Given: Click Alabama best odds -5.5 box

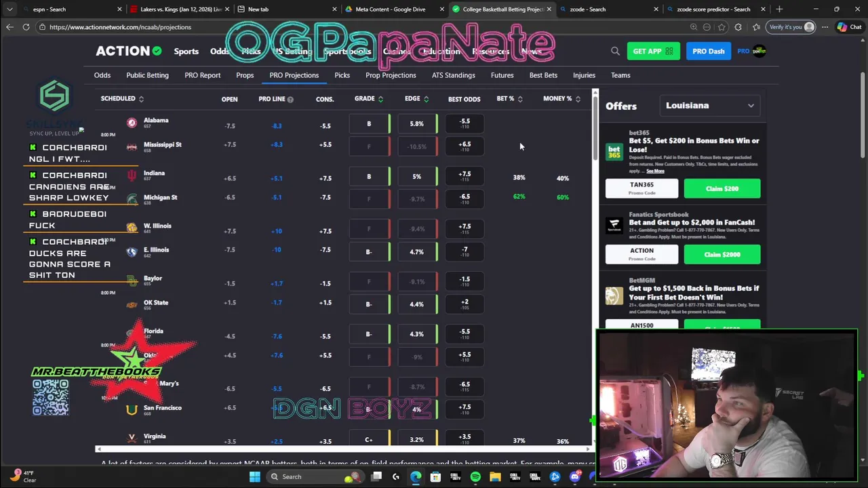Looking at the screenshot, I should 465,124.
